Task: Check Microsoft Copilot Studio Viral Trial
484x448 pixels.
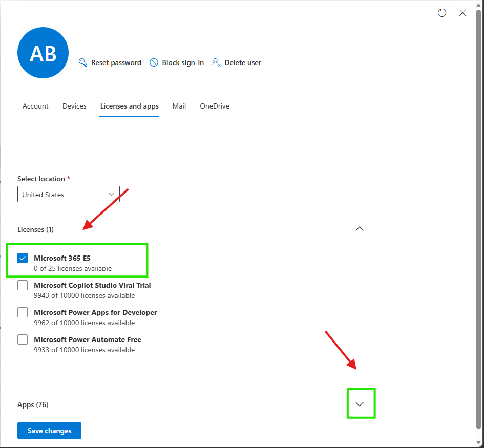Action: click(23, 285)
